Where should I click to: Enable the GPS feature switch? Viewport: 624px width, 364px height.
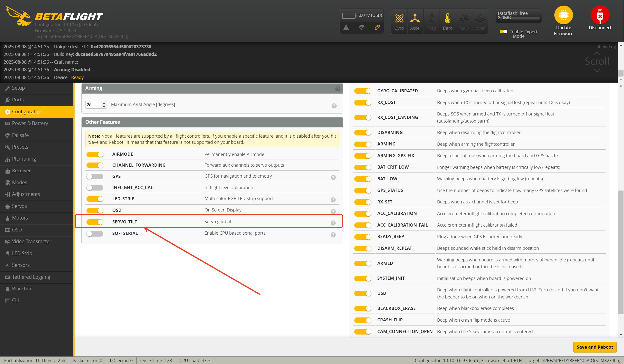tap(95, 176)
